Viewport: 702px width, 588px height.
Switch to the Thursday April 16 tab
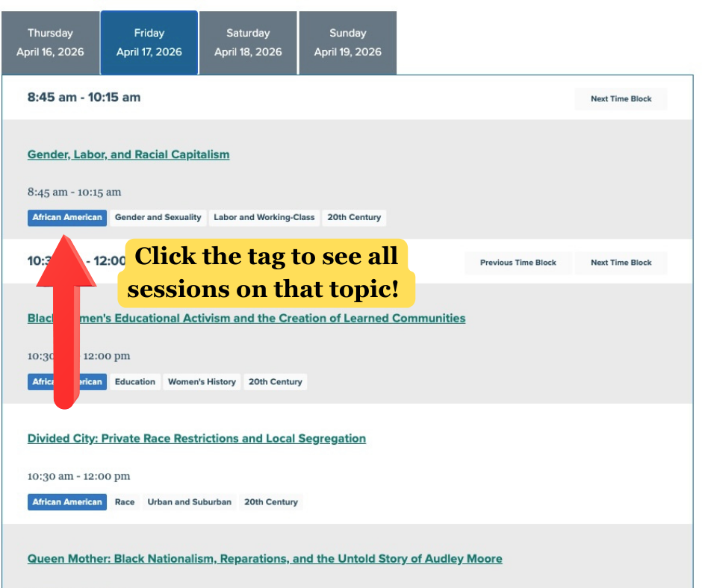pos(50,43)
